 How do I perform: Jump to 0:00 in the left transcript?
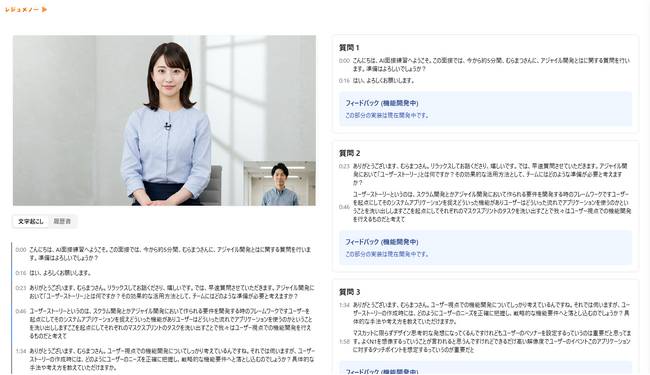pyautogui.click(x=21, y=250)
